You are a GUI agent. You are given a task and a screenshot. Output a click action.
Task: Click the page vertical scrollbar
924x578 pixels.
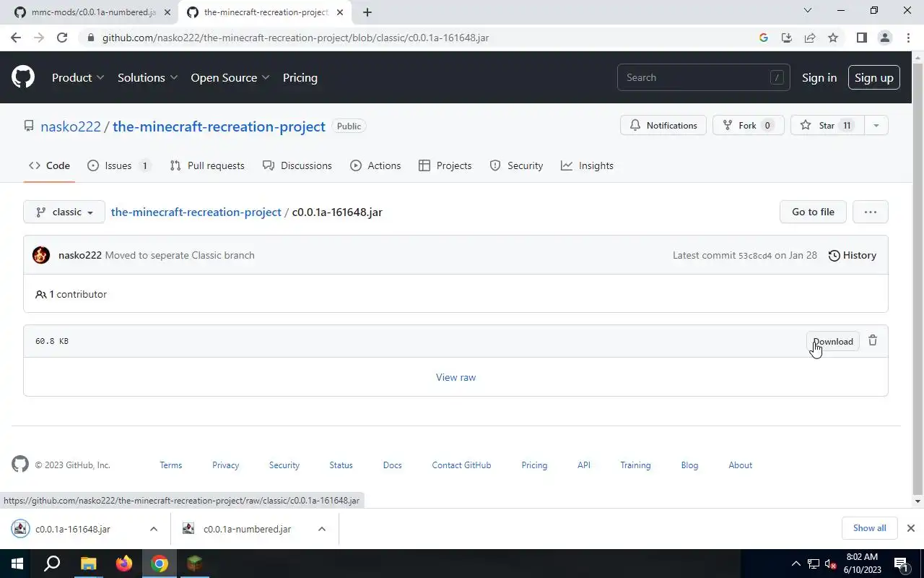(x=918, y=279)
